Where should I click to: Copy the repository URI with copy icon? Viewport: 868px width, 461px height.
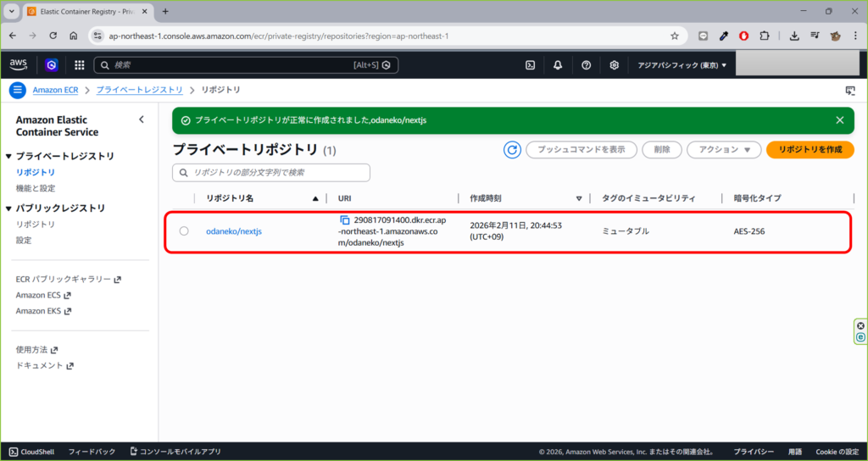[x=345, y=220]
